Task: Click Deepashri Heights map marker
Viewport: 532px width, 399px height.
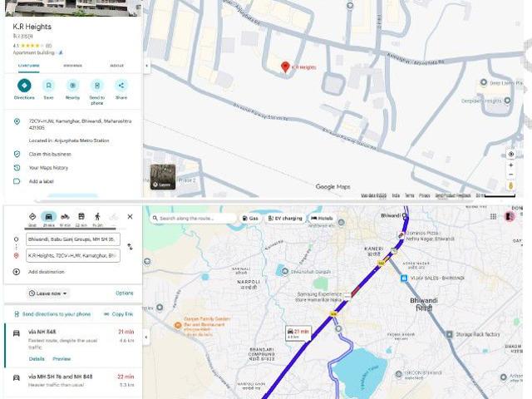Action: (x=507, y=101)
